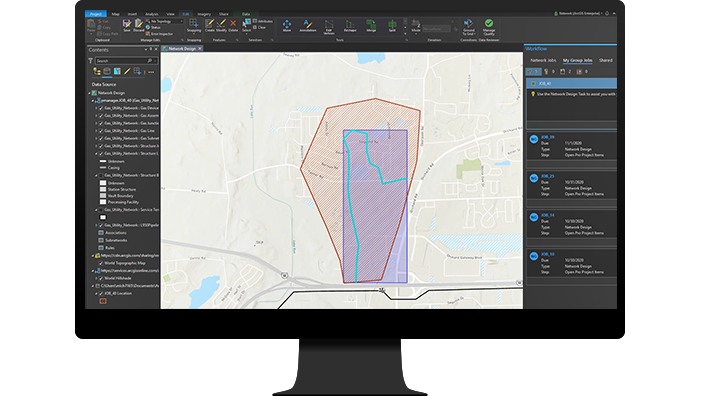Viewport: 702px width, 396px height.
Task: Activate the Move tool
Action: (287, 26)
